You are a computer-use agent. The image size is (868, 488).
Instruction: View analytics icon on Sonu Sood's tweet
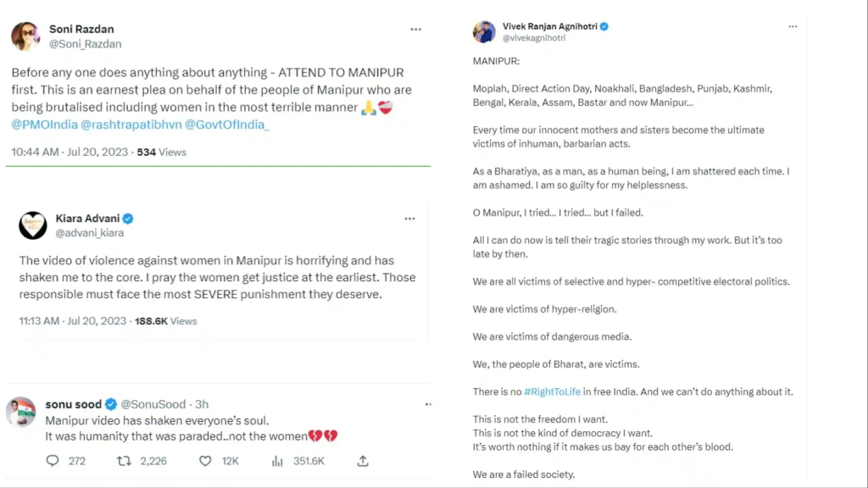tap(276, 461)
